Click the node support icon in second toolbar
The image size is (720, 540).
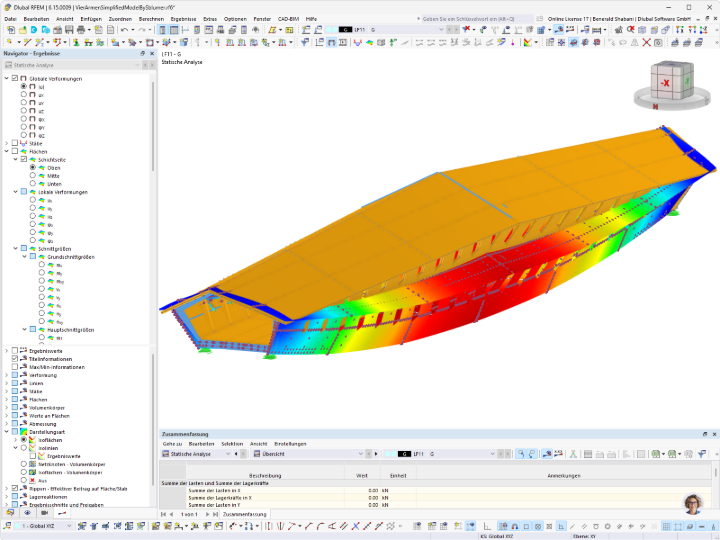pos(76,43)
